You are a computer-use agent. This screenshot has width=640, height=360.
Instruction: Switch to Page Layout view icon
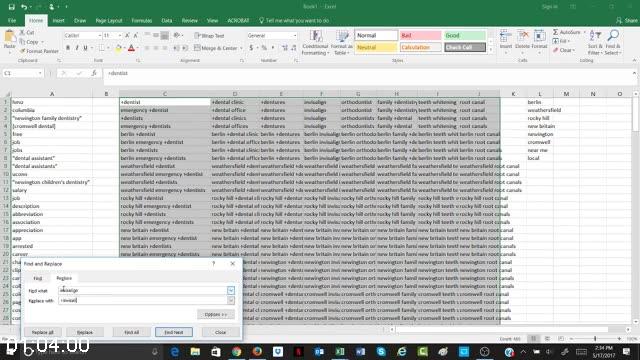[x=547, y=339]
